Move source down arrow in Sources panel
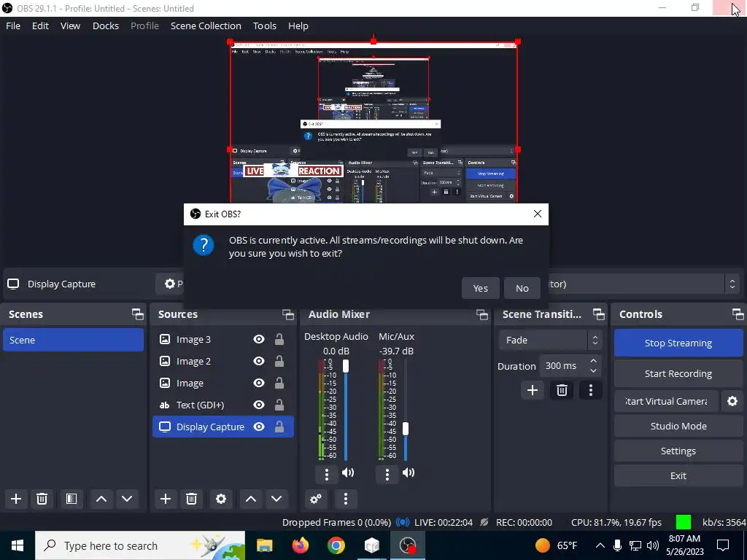The height and width of the screenshot is (560, 747). (x=276, y=499)
